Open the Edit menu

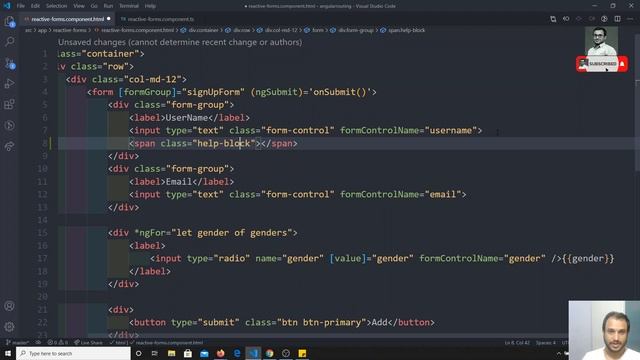(35, 6)
